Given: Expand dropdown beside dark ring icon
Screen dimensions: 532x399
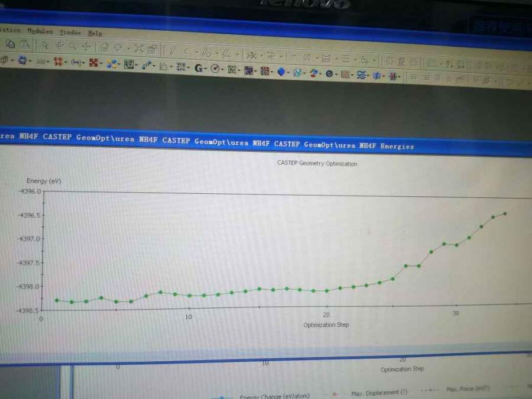Looking at the screenshot, I should coord(336,74).
